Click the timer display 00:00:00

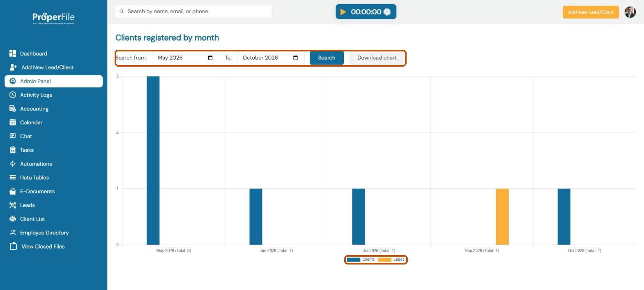pos(366,12)
